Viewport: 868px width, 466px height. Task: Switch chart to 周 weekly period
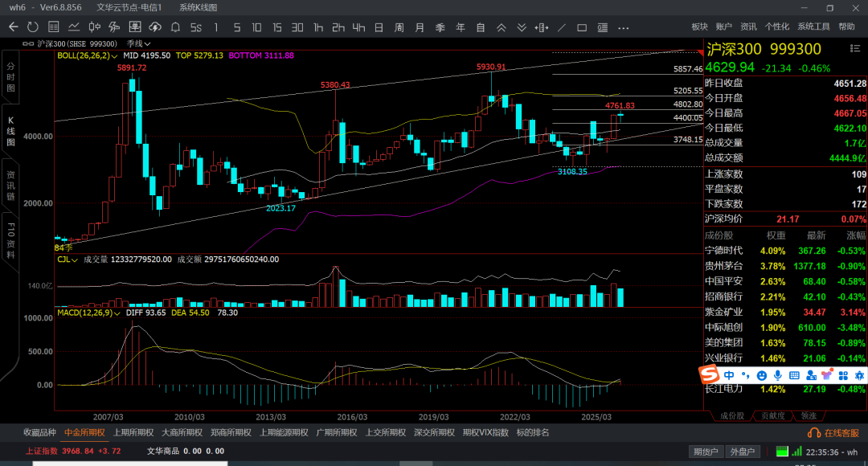(x=399, y=27)
